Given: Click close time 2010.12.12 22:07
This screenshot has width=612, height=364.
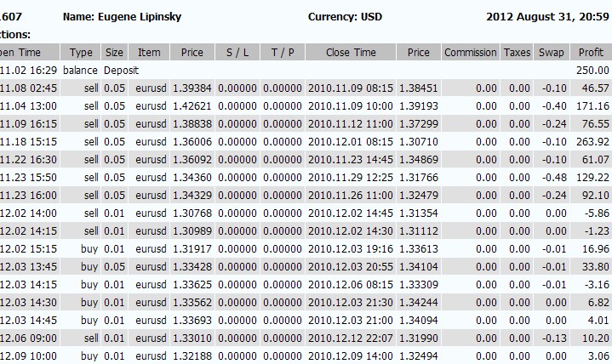Looking at the screenshot, I should (x=351, y=338).
